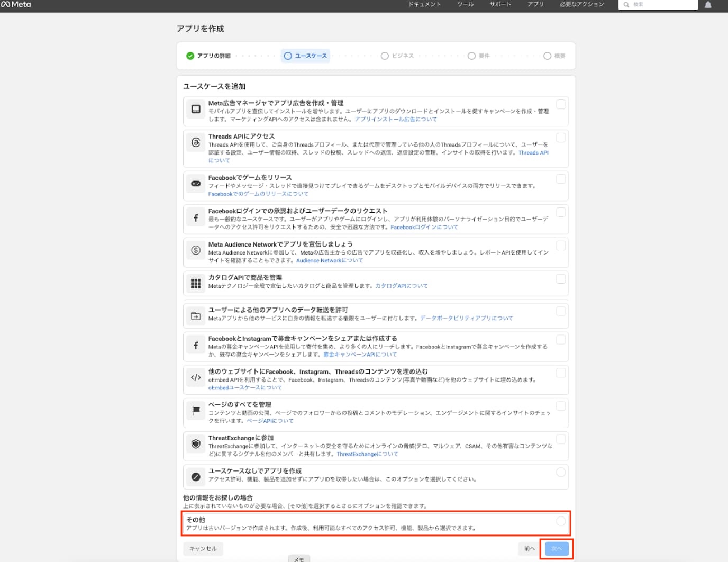728x562 pixels.
Task: Click the ページのすべてを管理 flag icon
Action: (x=196, y=410)
